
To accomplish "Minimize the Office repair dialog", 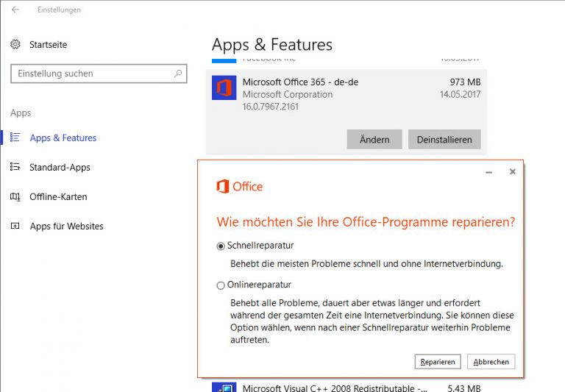I will tap(488, 172).
